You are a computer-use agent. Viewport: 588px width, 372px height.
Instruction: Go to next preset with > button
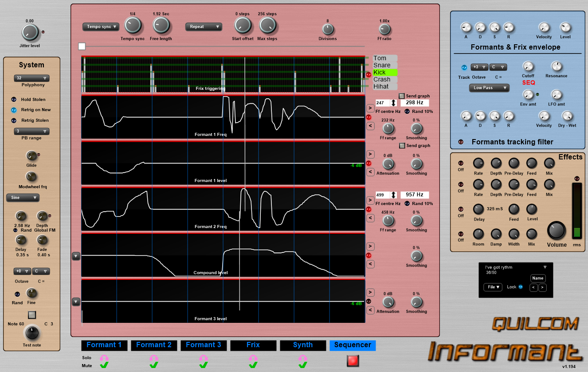tap(542, 287)
